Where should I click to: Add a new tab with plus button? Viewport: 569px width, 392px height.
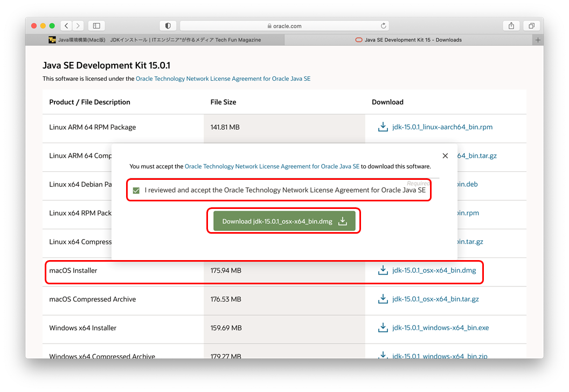[x=538, y=40]
